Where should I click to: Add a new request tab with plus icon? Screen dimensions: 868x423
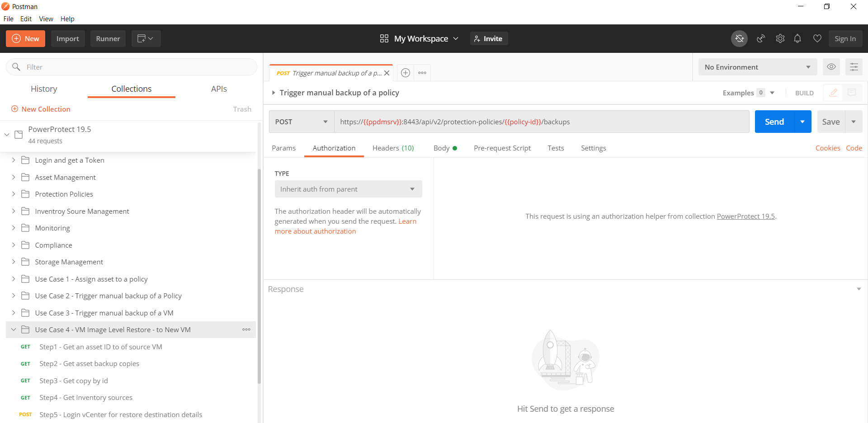tap(406, 73)
